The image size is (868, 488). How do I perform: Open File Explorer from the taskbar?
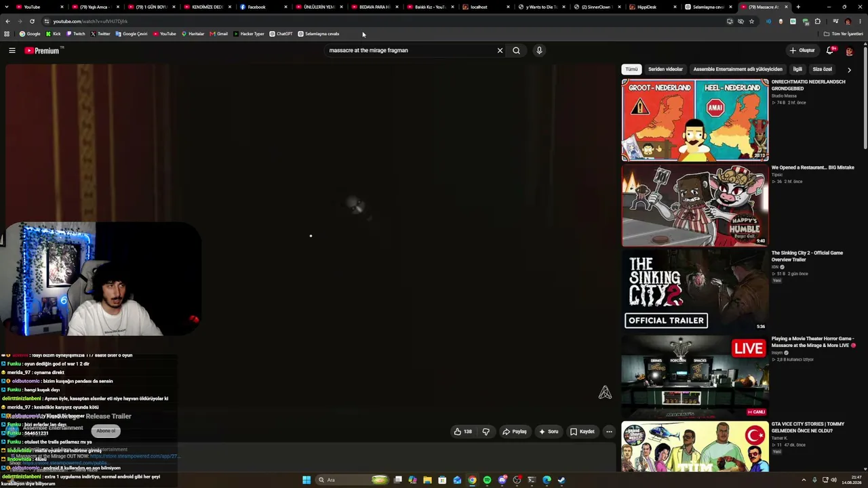click(x=427, y=480)
